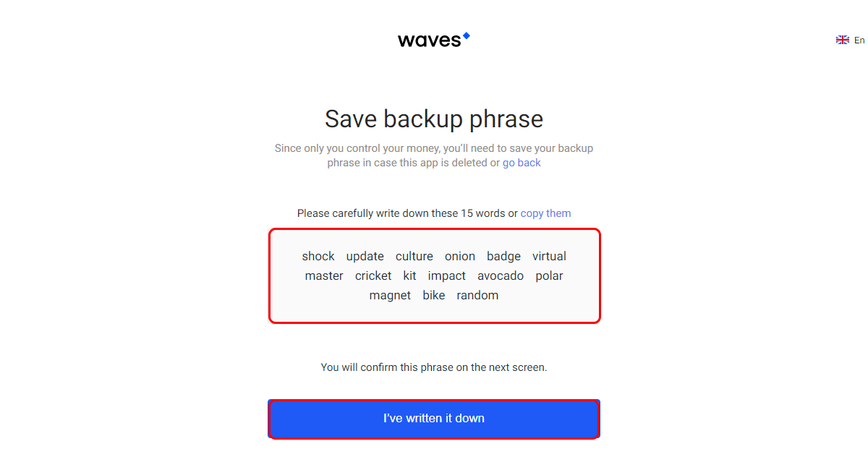Confirm with I've written it down button

(434, 419)
